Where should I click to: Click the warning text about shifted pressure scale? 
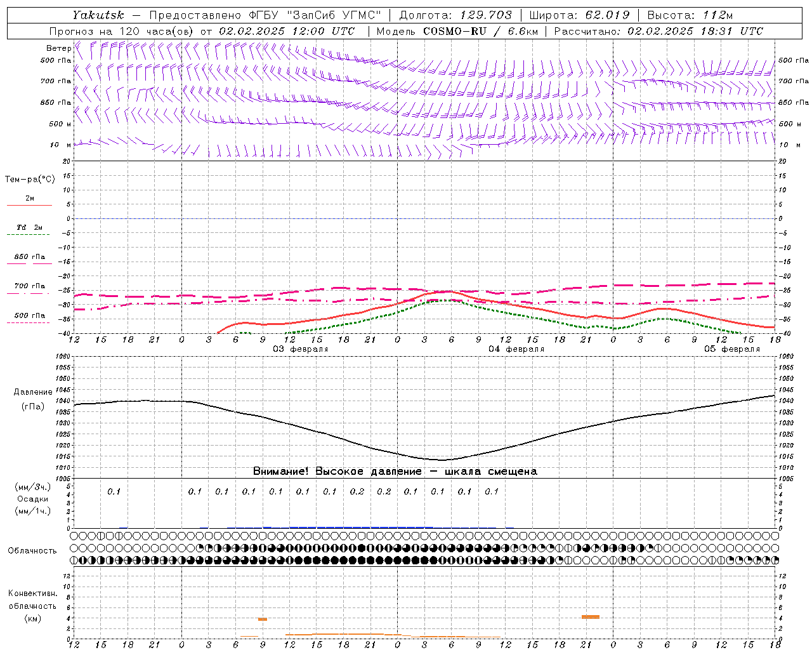tap(395, 471)
